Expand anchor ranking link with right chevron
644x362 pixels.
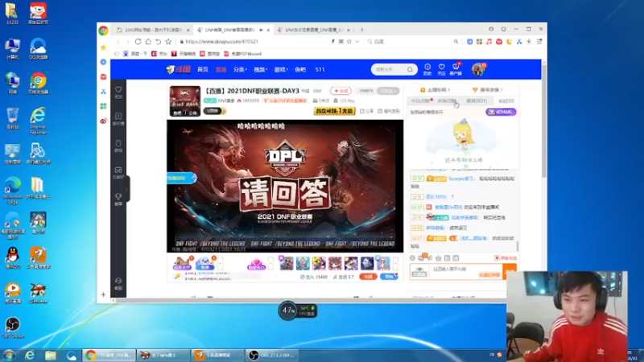[x=436, y=90]
